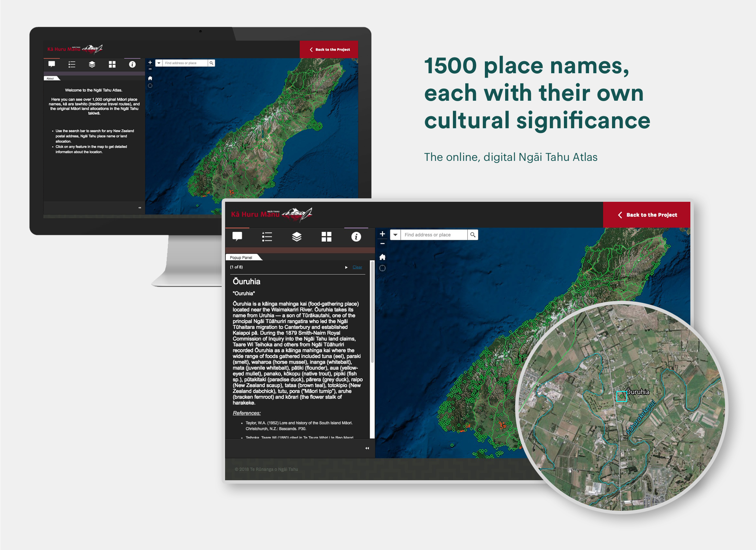The height and width of the screenshot is (550, 756).
Task: Zoom out using the minus control
Action: click(382, 243)
